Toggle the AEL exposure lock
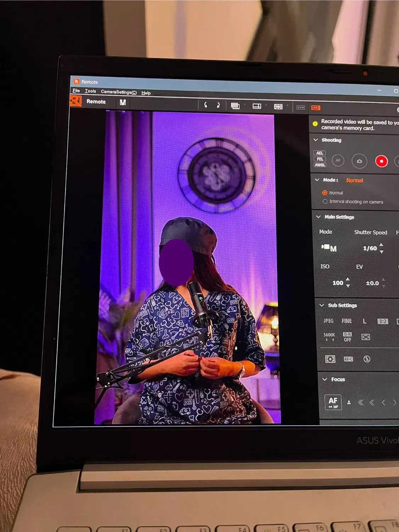The width and height of the screenshot is (399, 532). 320,153
